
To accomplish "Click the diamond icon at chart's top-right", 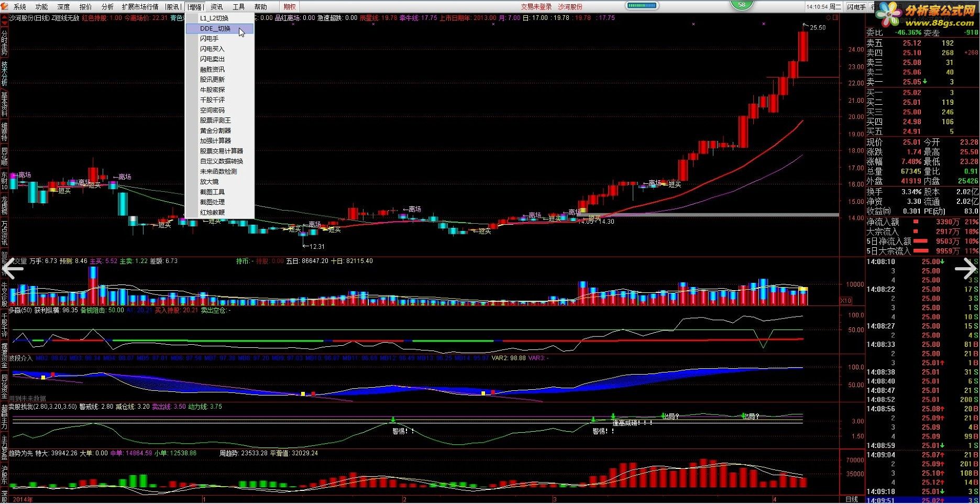I will click(x=829, y=18).
